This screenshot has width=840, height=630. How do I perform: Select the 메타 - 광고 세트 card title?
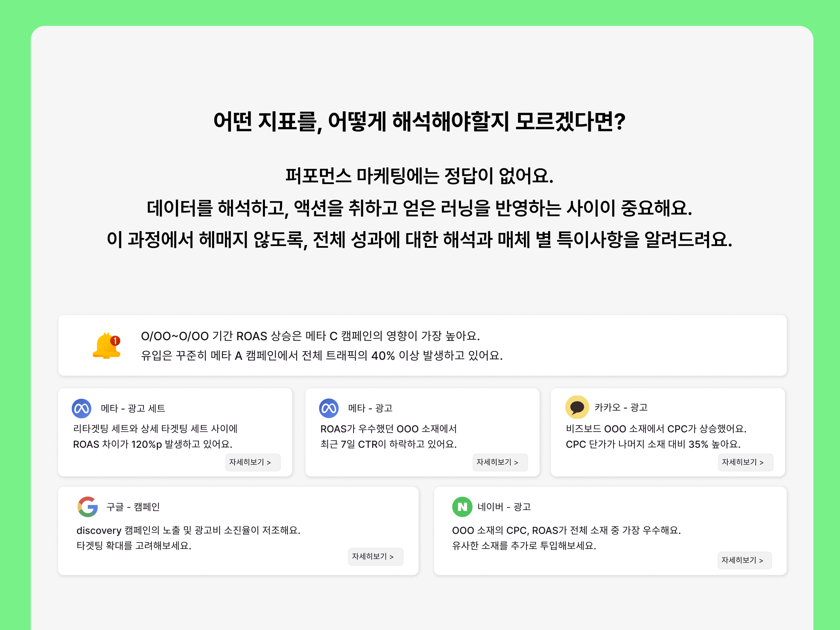[133, 408]
